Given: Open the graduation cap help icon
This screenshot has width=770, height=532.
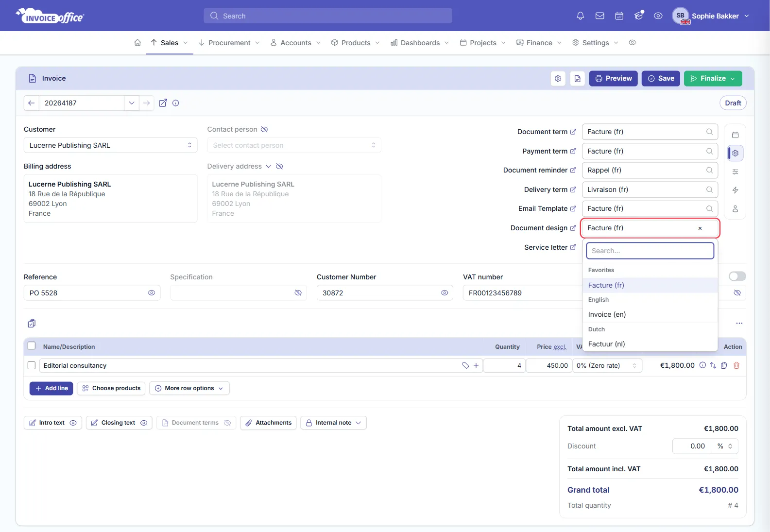Looking at the screenshot, I should [x=639, y=16].
